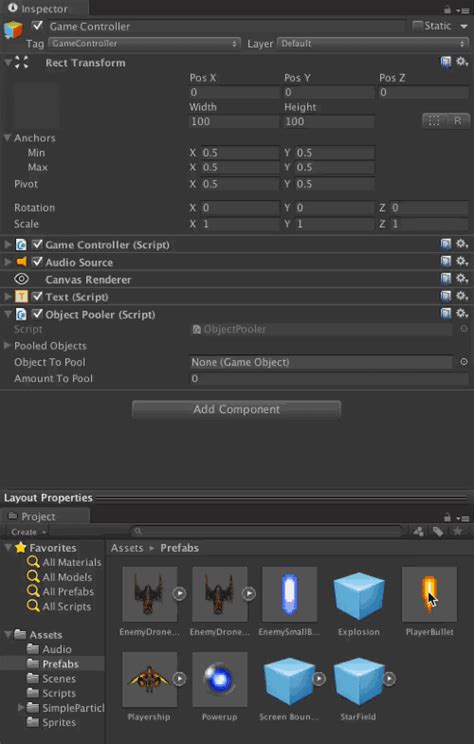Collapse the Anchors section
Viewport: 474px width, 744px height.
7,138
